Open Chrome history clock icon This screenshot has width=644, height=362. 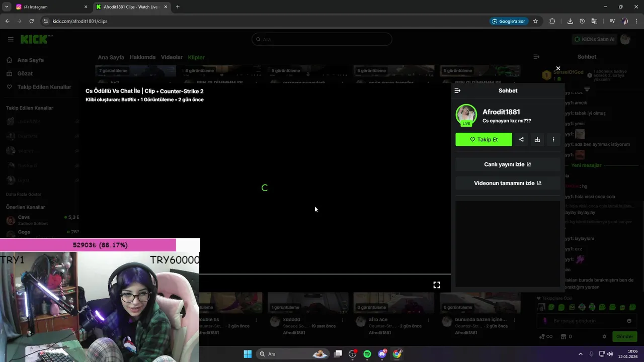tap(582, 21)
